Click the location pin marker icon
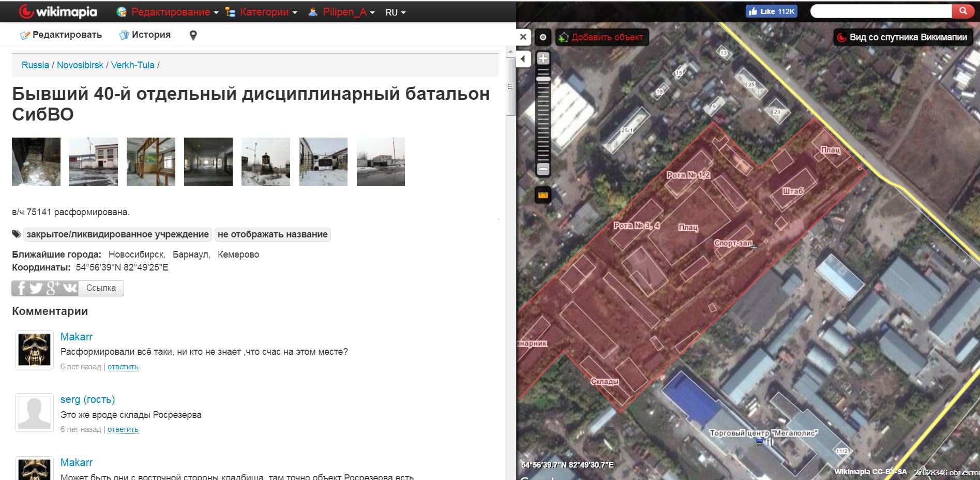The height and width of the screenshot is (480, 980). coord(193,36)
